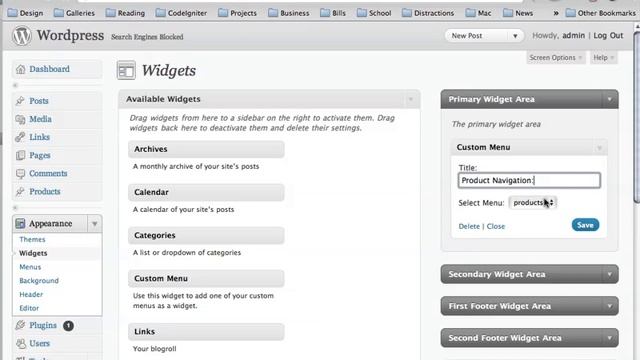Open the Mac bookmarks folder

click(x=478, y=13)
